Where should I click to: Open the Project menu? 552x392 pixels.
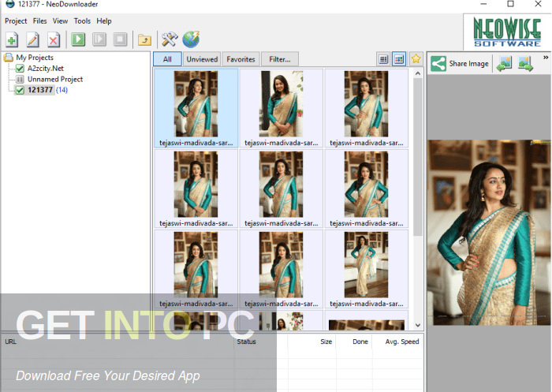pos(16,21)
